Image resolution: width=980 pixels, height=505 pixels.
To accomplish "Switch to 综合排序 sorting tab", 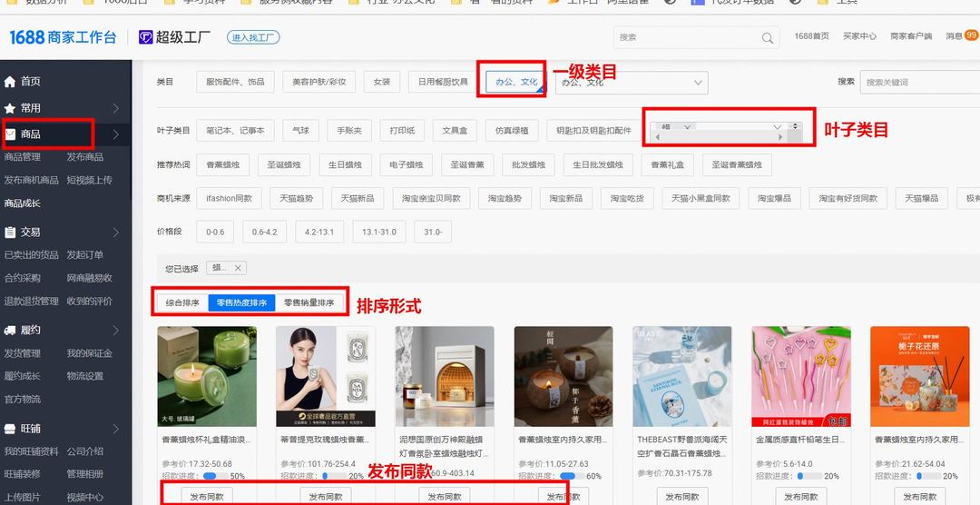I will [182, 303].
